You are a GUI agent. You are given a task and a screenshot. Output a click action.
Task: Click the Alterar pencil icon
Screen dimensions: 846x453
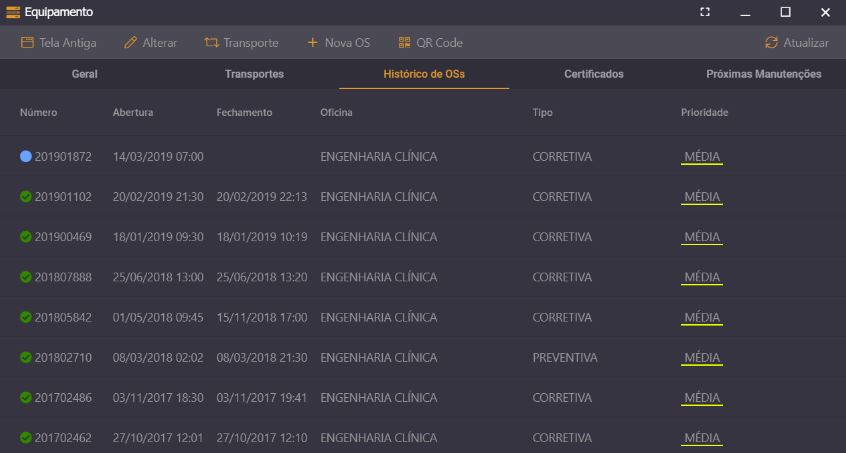click(x=130, y=43)
